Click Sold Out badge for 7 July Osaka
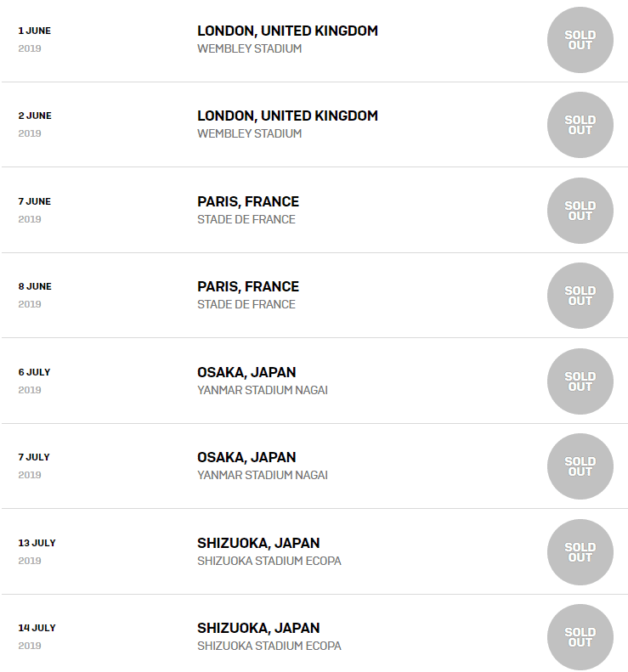This screenshot has height=672, width=628. (580, 466)
